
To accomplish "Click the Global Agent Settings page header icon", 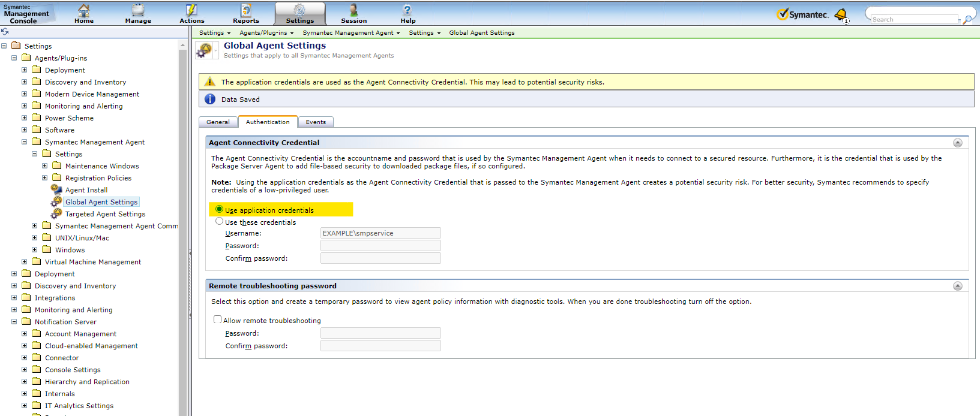I will [x=205, y=50].
